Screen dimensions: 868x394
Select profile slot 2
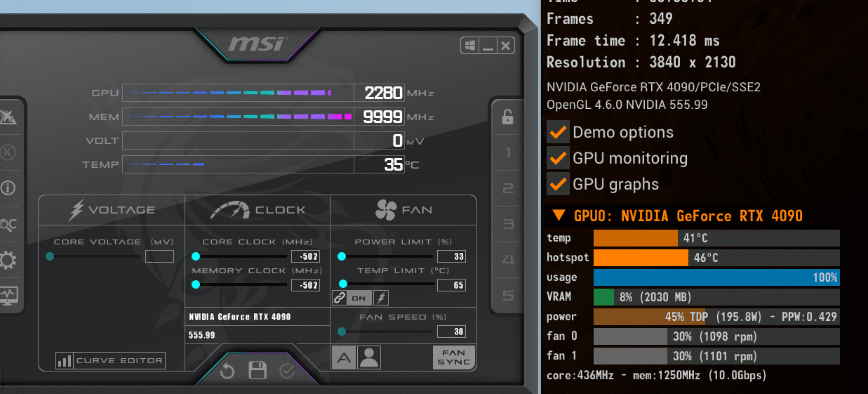pos(508,188)
